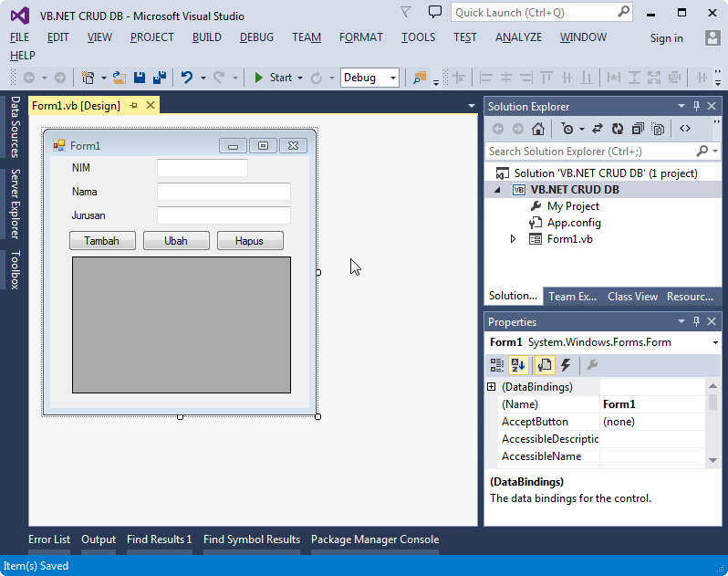Expand the (DataBindings) property group
728x576 pixels.
491,387
